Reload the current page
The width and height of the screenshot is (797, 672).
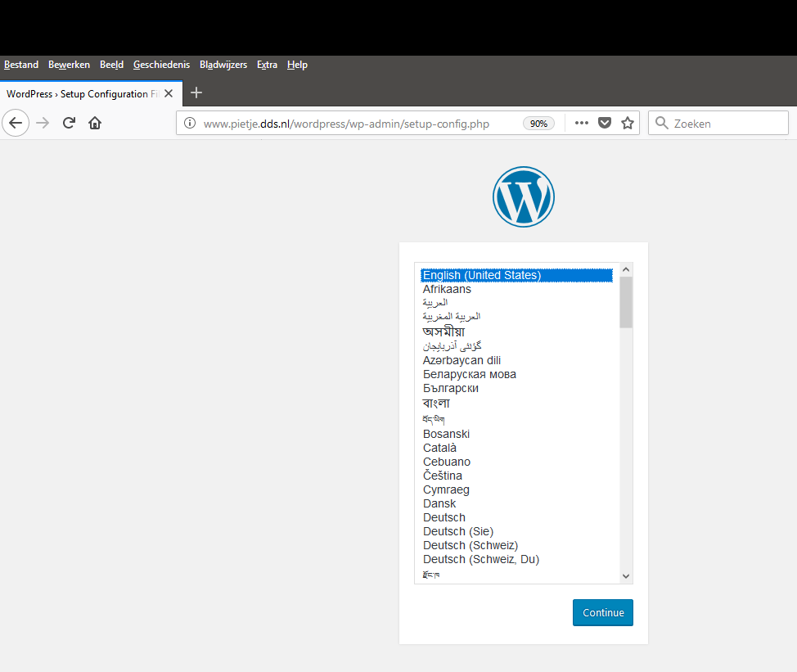[69, 123]
